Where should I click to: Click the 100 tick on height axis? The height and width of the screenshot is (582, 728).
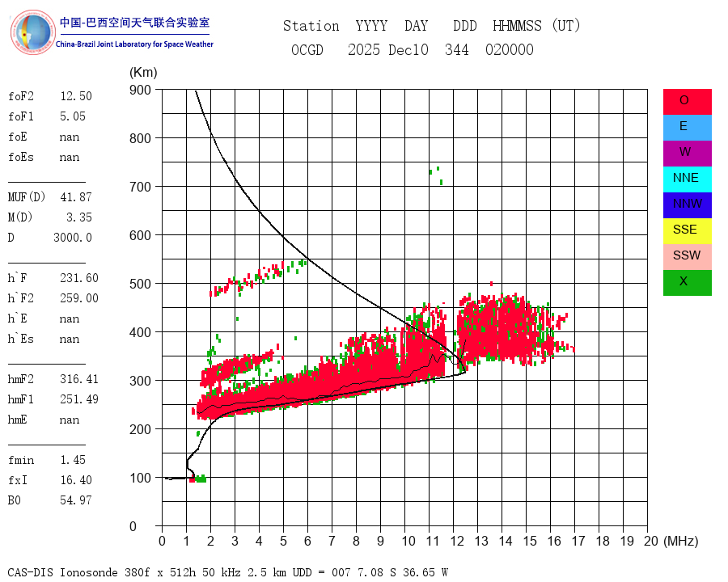140,478
